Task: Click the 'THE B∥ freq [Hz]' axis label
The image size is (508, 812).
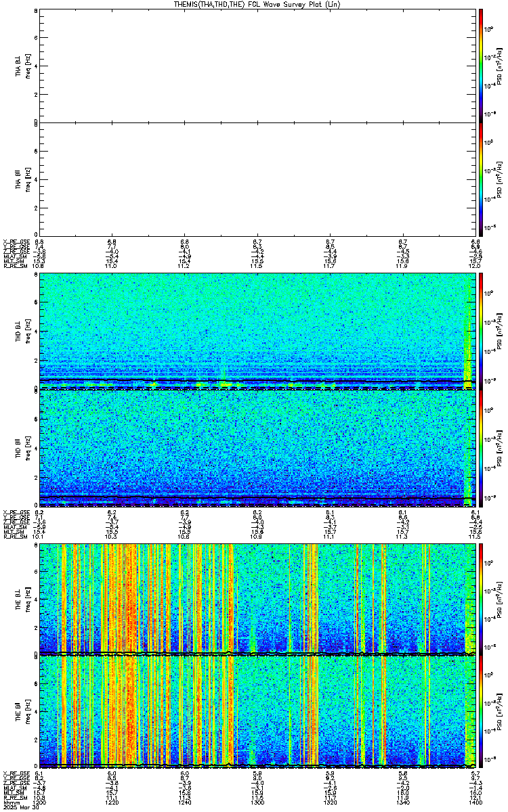Action: click(22, 713)
